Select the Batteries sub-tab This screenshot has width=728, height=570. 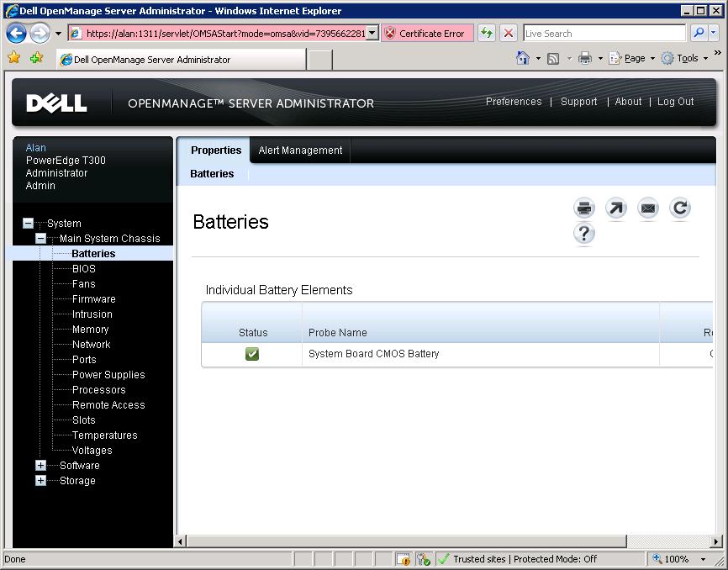click(212, 174)
